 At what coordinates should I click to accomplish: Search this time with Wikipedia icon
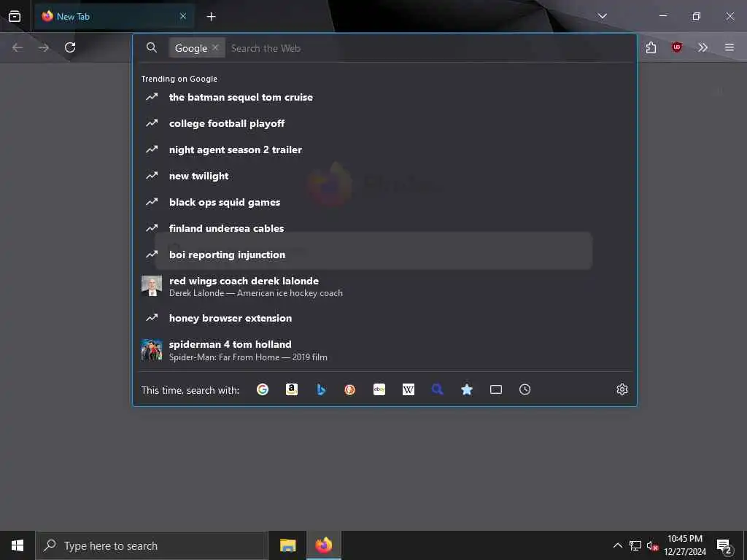click(x=409, y=389)
